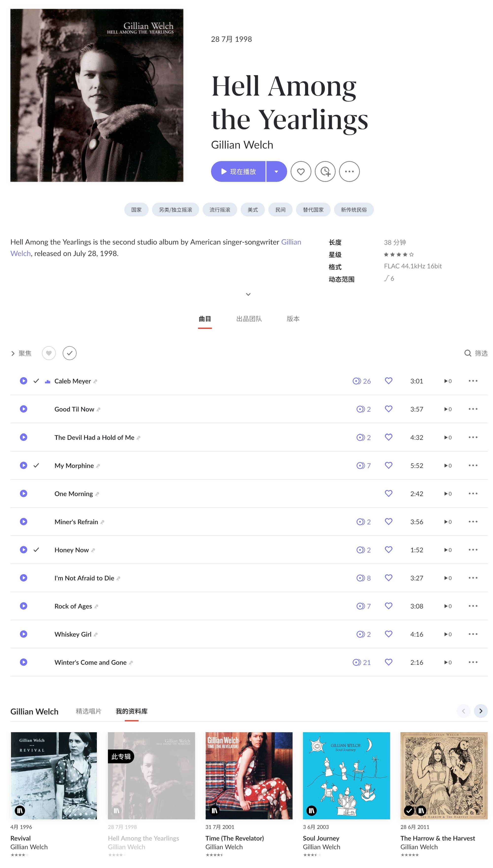493x868 pixels.
Task: Expand the album description with chevron
Action: 248,294
